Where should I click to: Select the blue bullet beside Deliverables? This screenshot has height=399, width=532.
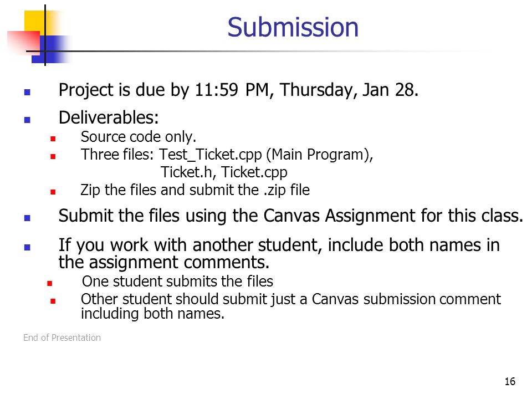[x=28, y=120]
